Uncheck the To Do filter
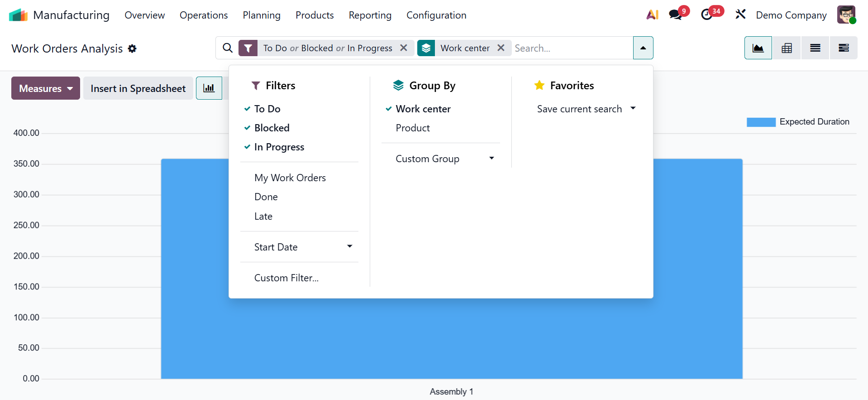Screen dimensions: 868x400 [x=267, y=109]
